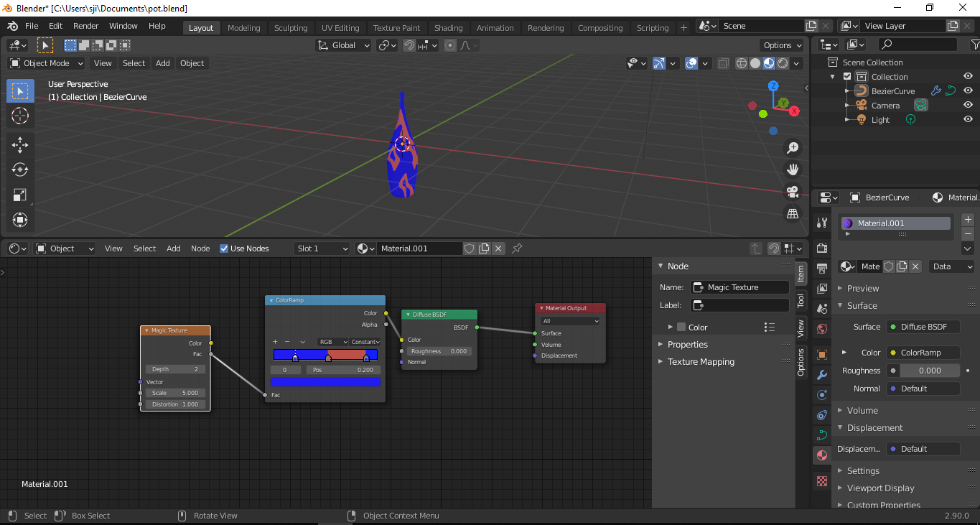
Task: Open the transform orientation Global dropdown
Action: 343,45
